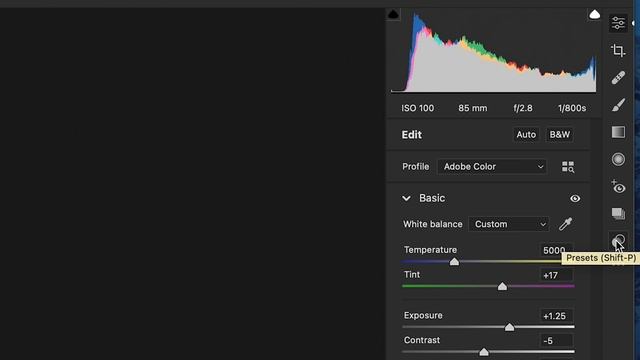Screen dimensions: 640x360
Task: Open the Edit sliders panel icon
Action: (618, 23)
